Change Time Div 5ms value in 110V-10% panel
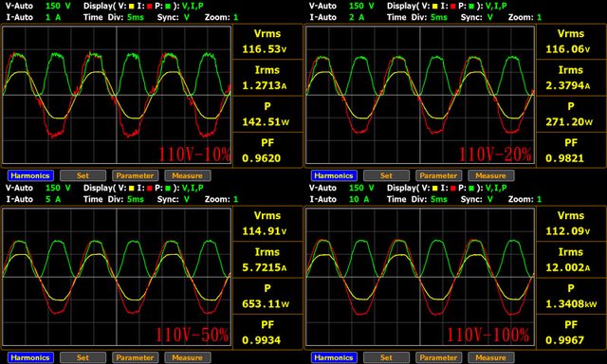Viewport: 607px width, 364px height. click(136, 17)
